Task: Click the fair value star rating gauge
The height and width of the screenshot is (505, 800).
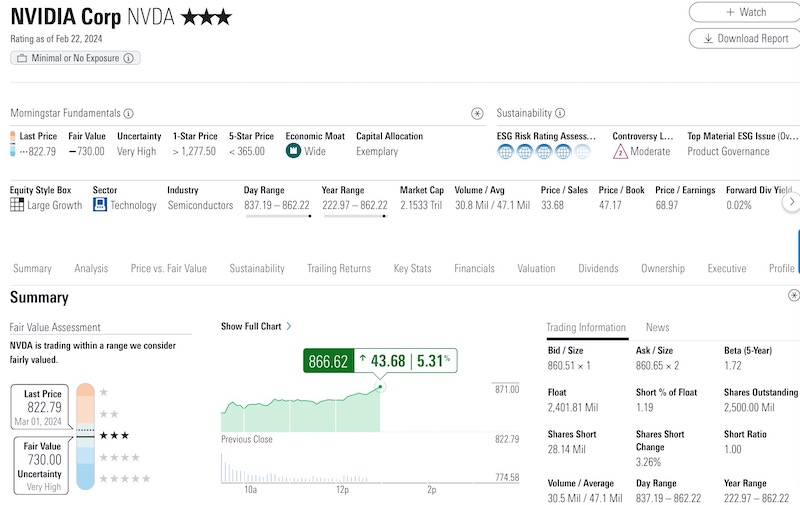Action: [85, 436]
